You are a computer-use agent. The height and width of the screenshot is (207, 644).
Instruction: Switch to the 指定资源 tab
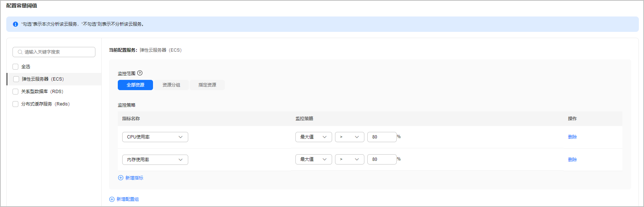pyautogui.click(x=207, y=85)
